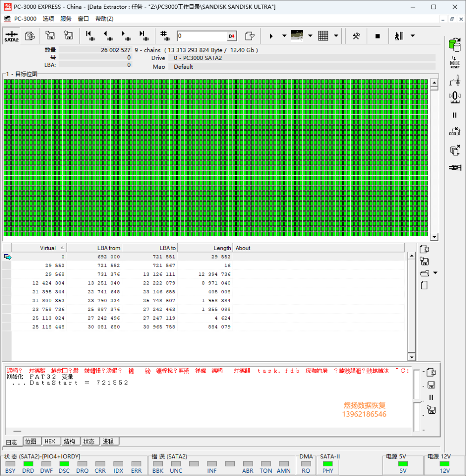The image size is (466, 476).
Task: Open the dropdown arrow beside play button
Action: pos(284,36)
